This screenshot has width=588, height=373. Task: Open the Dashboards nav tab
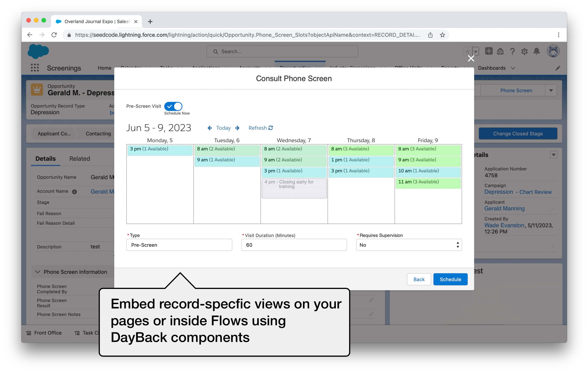coord(492,68)
